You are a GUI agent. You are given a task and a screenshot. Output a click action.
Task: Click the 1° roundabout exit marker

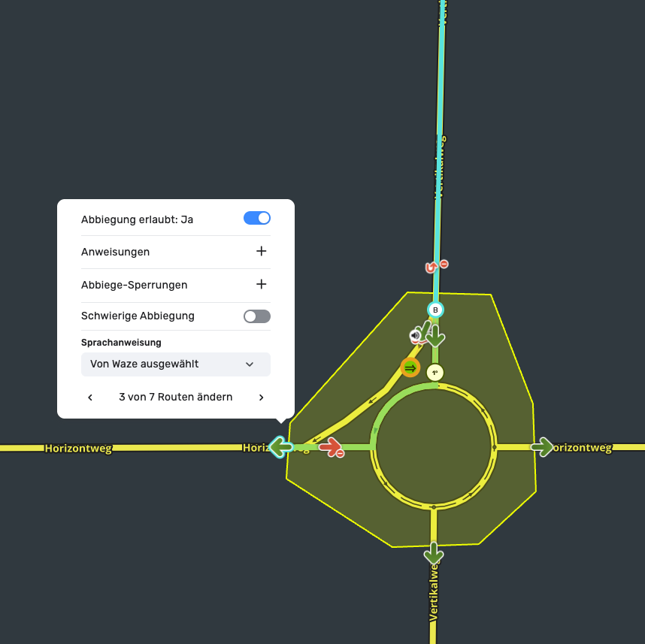435,372
